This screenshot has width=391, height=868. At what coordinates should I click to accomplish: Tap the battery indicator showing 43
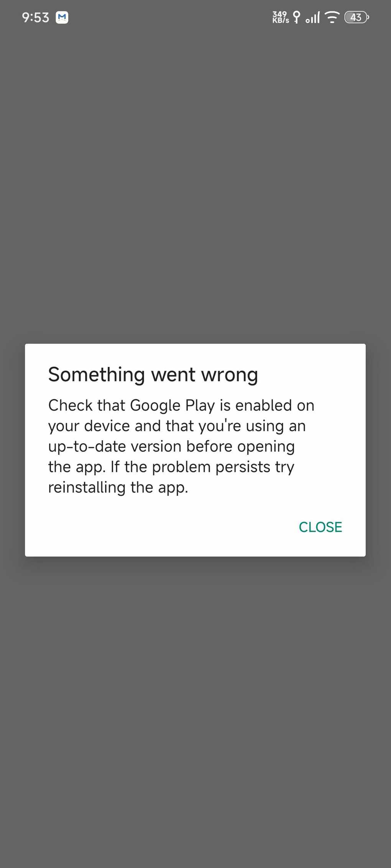pyautogui.click(x=356, y=17)
